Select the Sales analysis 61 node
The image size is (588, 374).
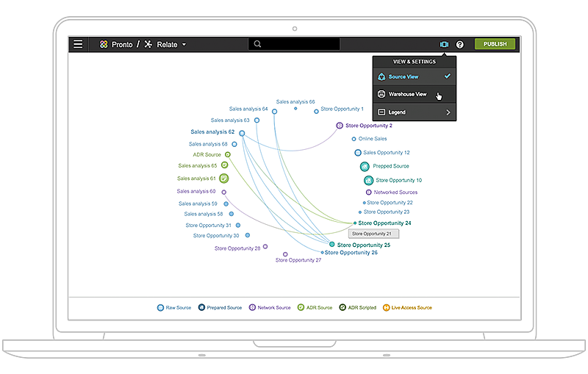224,179
